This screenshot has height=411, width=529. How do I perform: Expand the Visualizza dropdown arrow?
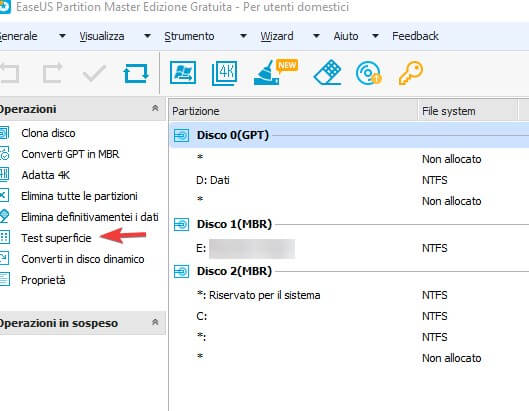(x=147, y=36)
